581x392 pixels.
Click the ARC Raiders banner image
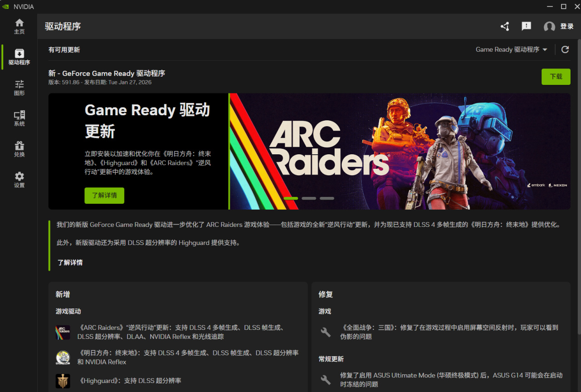[400, 152]
